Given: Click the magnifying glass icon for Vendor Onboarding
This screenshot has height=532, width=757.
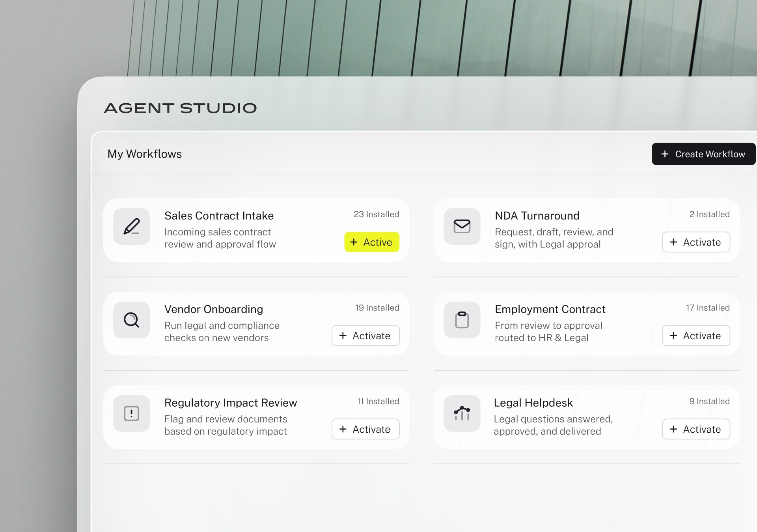Looking at the screenshot, I should pos(132,320).
